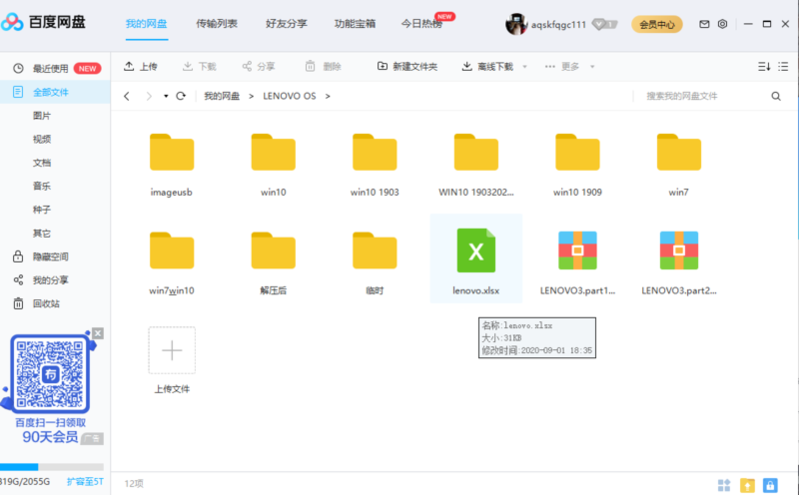Open the 好友分享 tab
The height and width of the screenshot is (495, 799).
[286, 23]
